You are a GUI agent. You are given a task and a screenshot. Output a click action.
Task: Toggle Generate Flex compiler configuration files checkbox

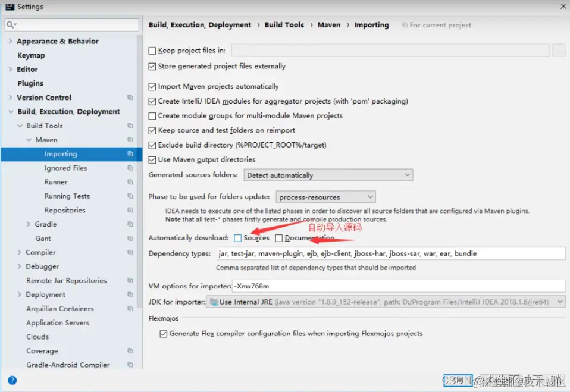[164, 334]
